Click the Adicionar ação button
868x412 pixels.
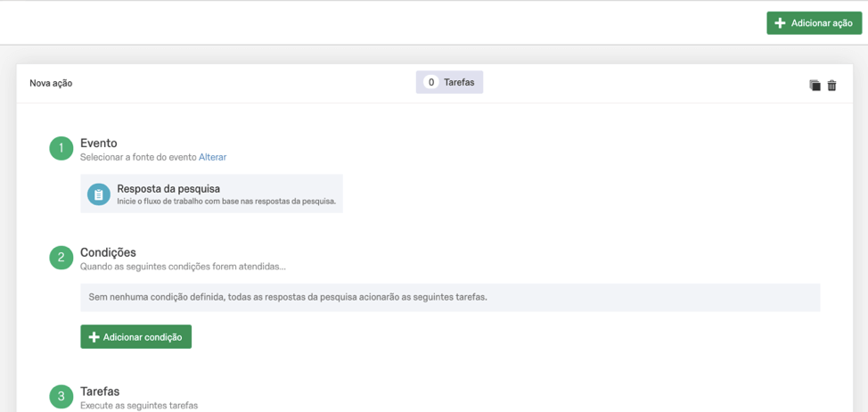(x=814, y=22)
